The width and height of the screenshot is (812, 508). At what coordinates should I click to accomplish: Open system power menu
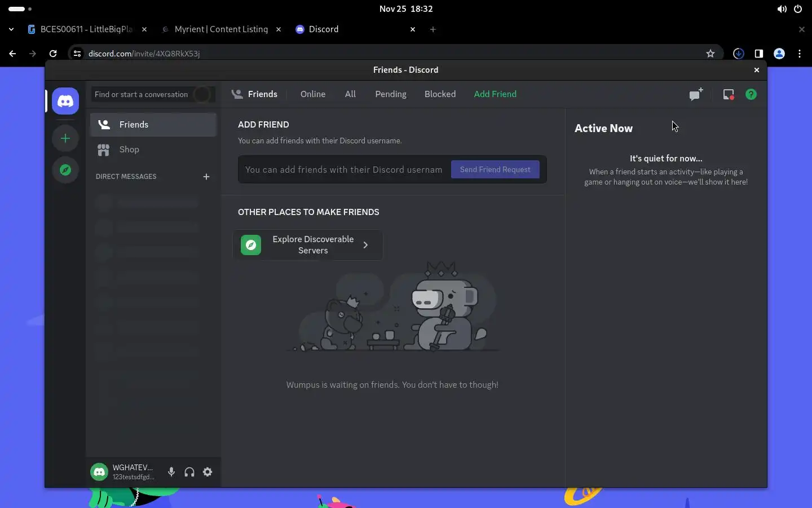pos(798,9)
